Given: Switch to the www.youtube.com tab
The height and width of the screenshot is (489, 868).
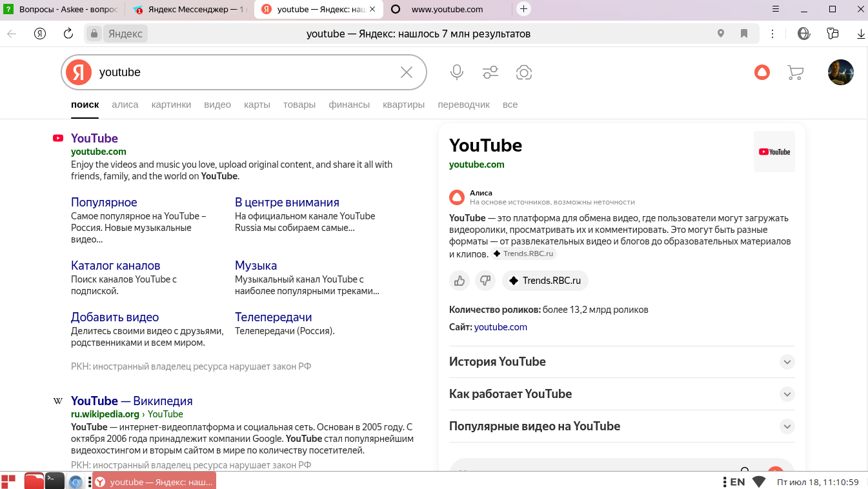Looking at the screenshot, I should (447, 9).
